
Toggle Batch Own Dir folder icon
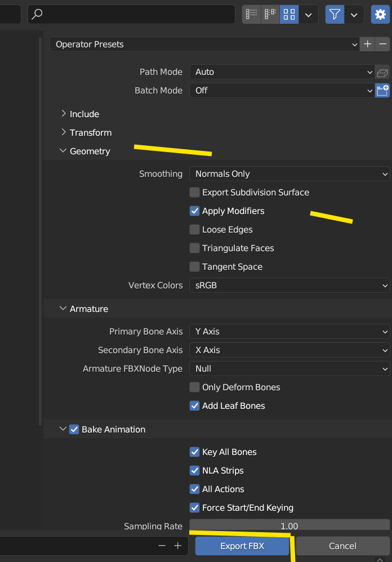[x=382, y=91]
